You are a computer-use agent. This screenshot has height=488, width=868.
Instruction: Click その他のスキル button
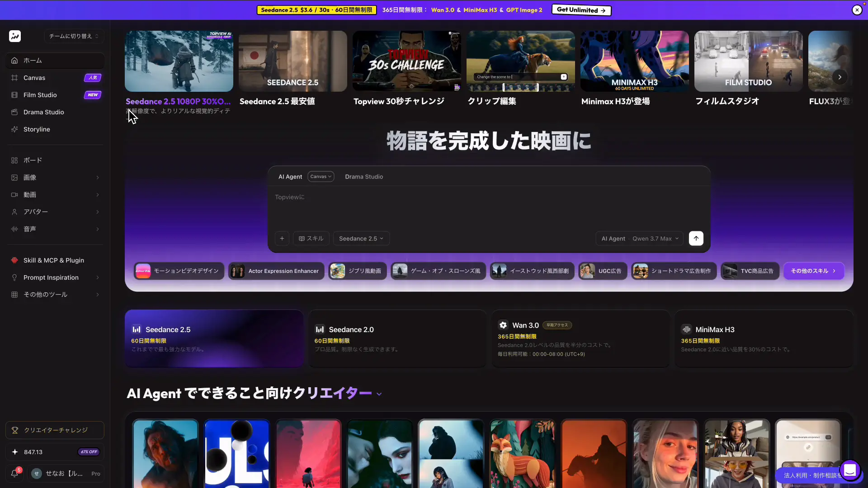[x=814, y=271]
